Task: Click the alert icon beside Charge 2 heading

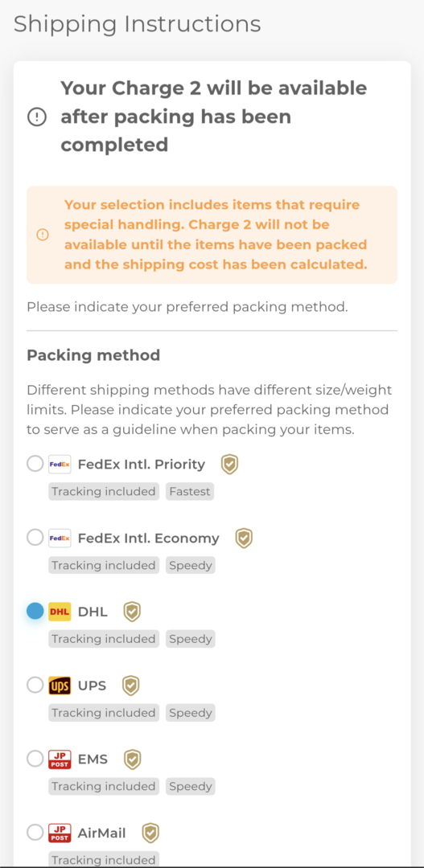Action: point(37,117)
